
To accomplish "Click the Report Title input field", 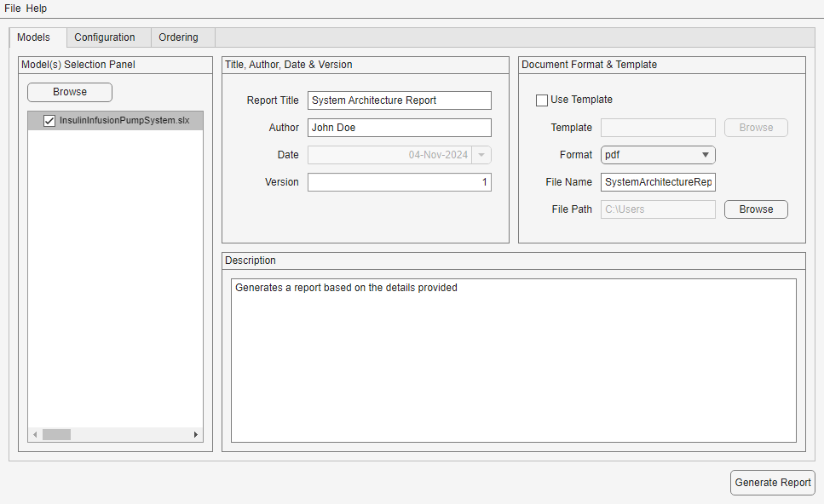I will [399, 100].
